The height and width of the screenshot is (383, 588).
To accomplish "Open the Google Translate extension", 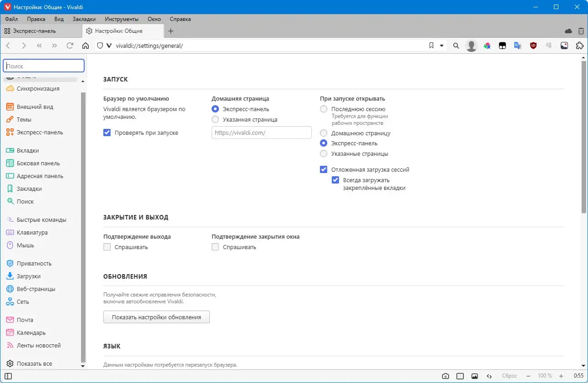I will click(x=517, y=46).
